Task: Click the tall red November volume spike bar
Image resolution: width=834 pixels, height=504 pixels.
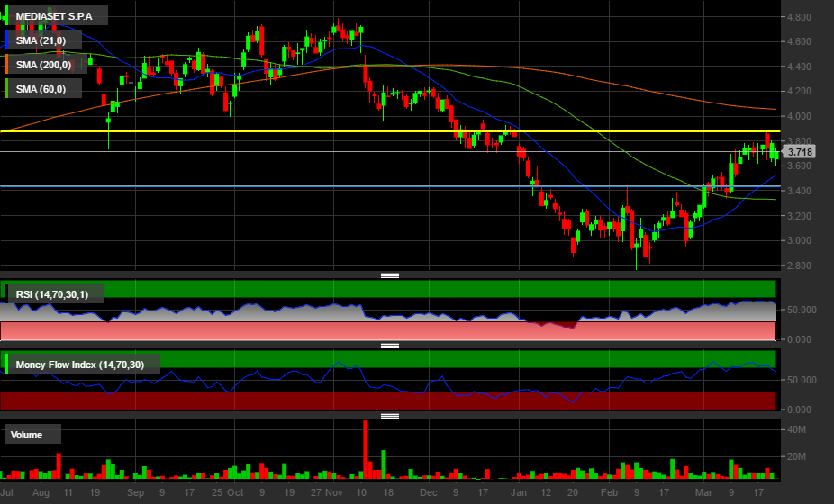Action: (366, 450)
